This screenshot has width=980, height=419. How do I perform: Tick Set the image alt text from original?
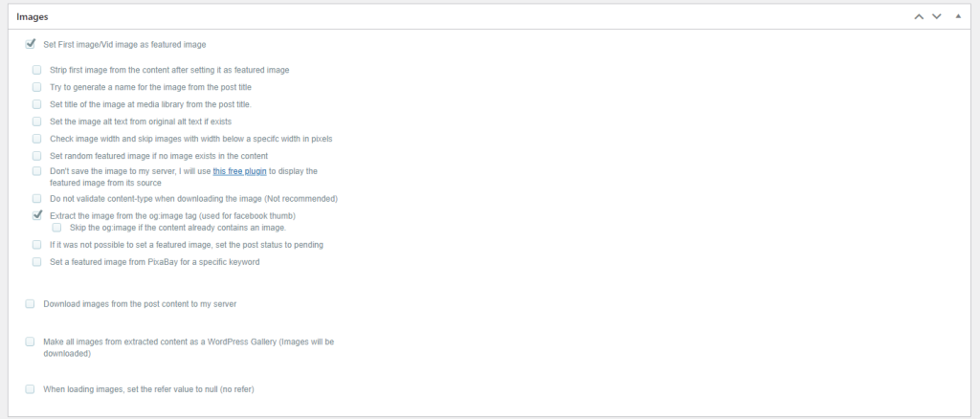tap(37, 121)
